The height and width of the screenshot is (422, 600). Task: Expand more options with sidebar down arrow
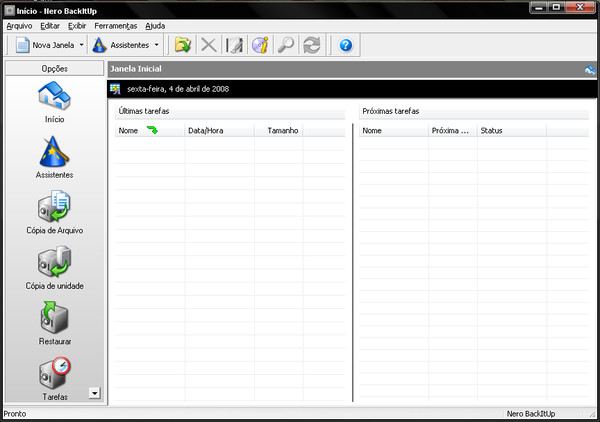tap(95, 393)
